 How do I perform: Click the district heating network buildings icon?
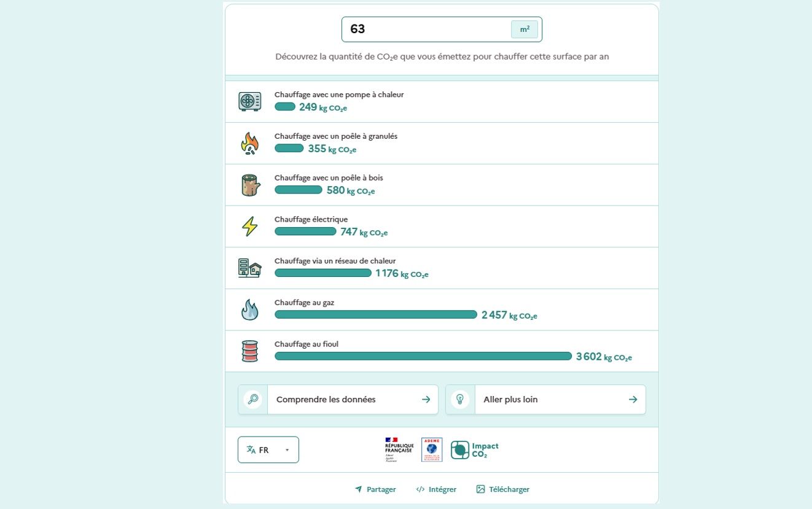coord(249,268)
